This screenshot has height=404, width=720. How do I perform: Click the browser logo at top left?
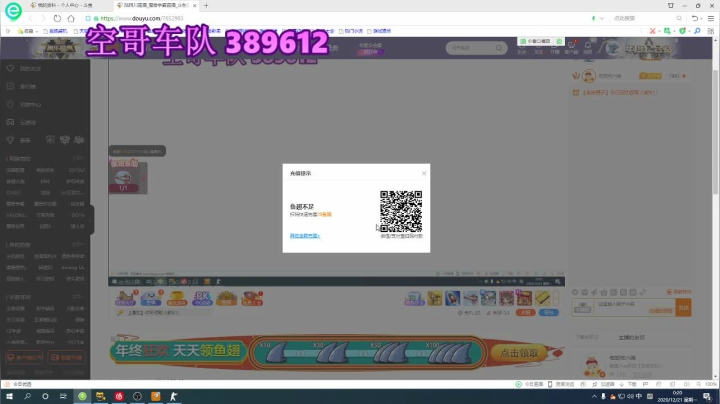tap(13, 11)
